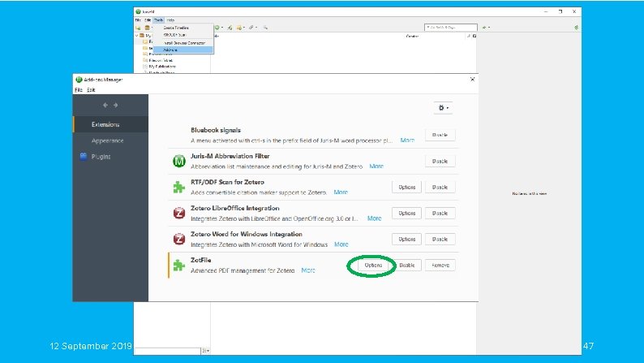Open Options for Zotero Word for Windows Integration
The width and height of the screenshot is (644, 363).
[x=406, y=239]
